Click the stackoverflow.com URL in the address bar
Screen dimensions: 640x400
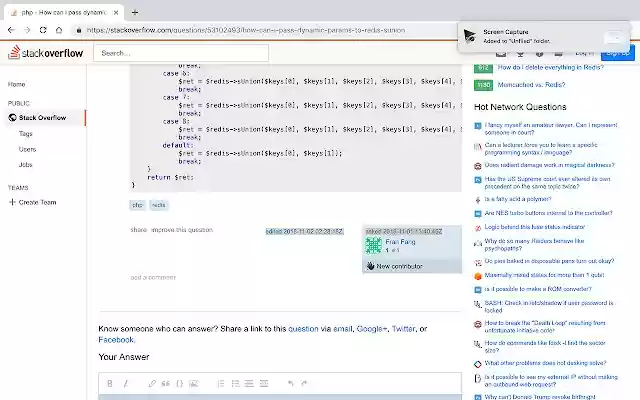246,30
